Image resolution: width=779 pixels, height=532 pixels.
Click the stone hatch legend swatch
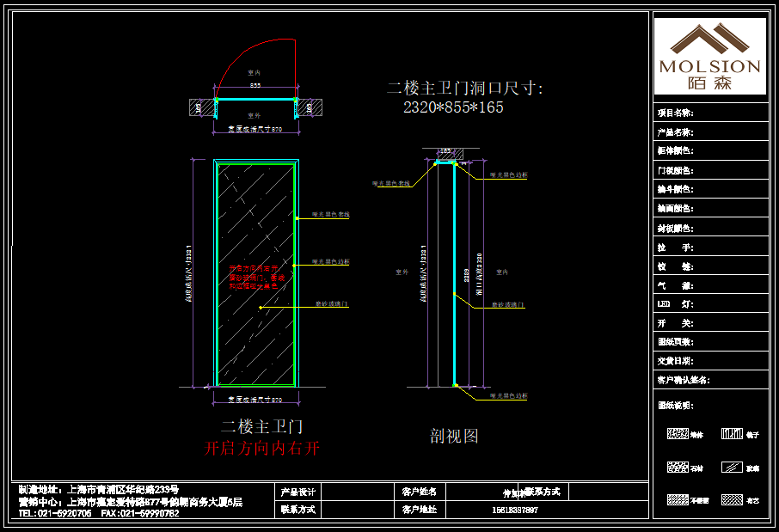point(678,468)
